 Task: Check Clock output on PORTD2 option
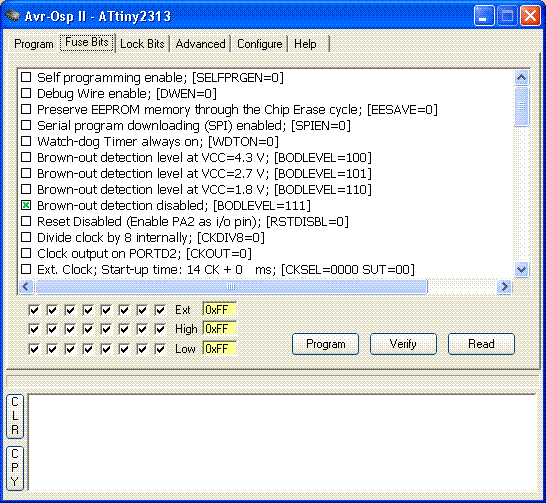(26, 253)
